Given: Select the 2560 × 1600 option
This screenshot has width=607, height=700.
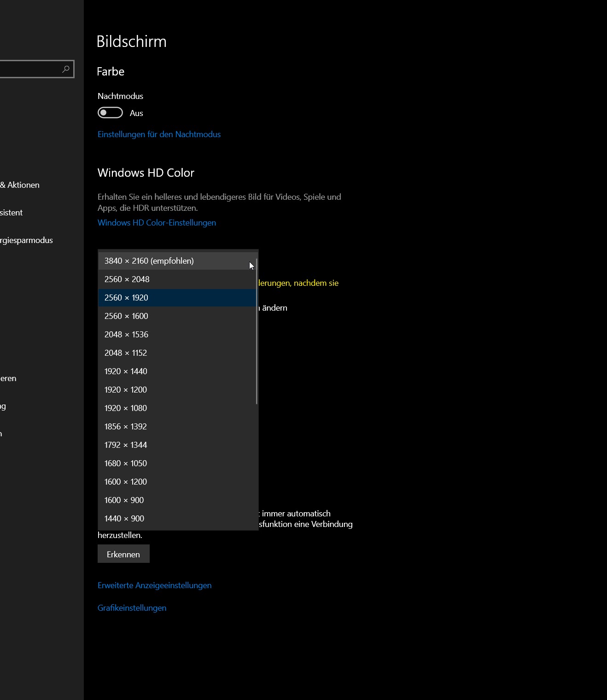Looking at the screenshot, I should tap(126, 316).
